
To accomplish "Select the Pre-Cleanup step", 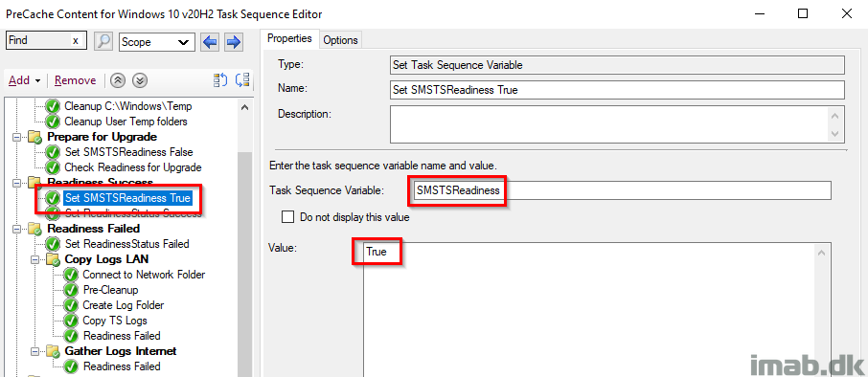I will coord(111,290).
